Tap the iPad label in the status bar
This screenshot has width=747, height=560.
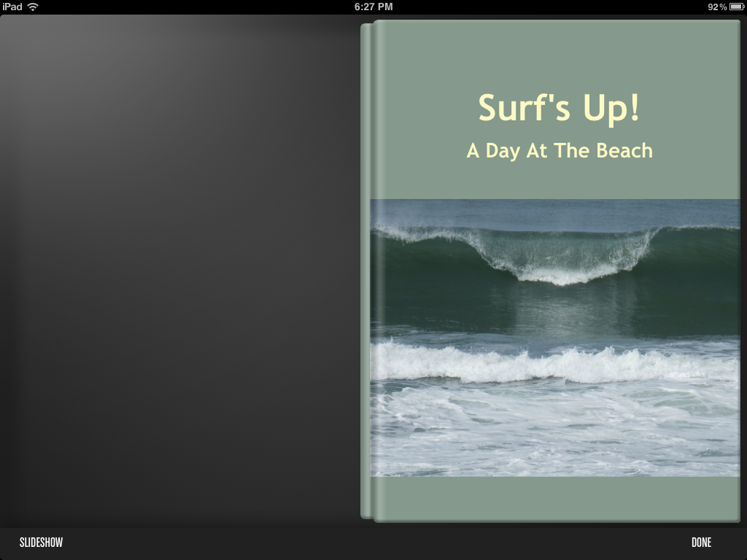pyautogui.click(x=12, y=7)
